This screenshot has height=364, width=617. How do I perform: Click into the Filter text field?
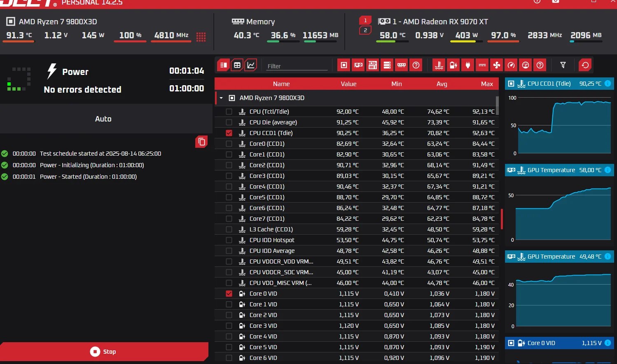click(x=297, y=66)
